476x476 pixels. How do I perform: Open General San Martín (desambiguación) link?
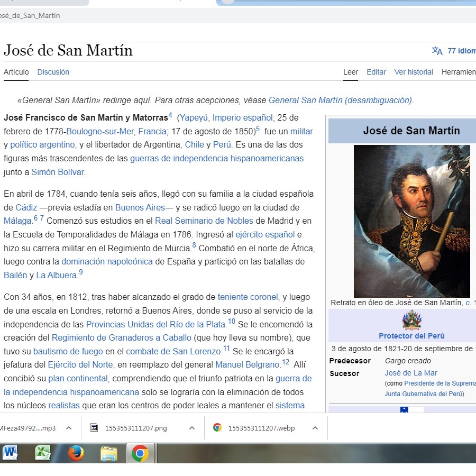pos(340,100)
